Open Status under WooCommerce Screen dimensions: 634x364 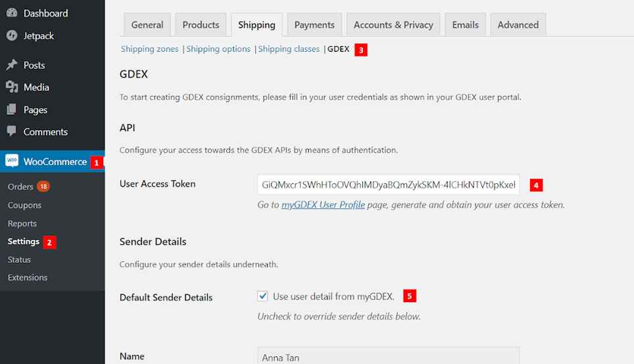[x=19, y=260]
